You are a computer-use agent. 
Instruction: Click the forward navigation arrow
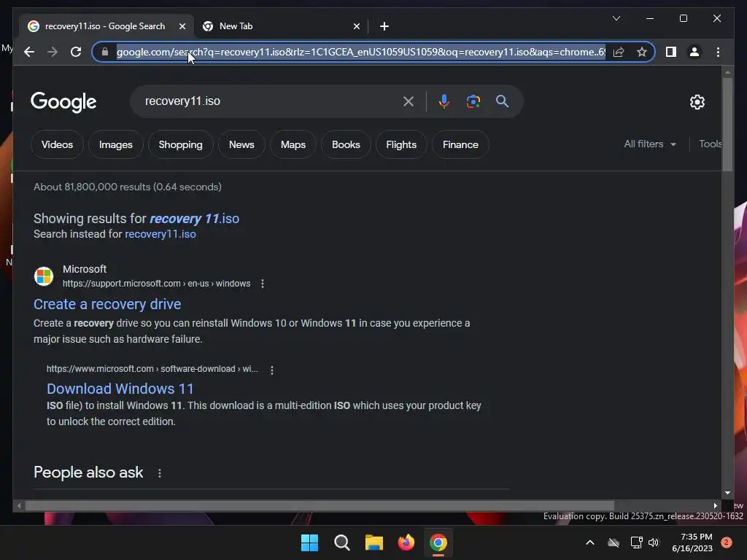[x=53, y=52]
